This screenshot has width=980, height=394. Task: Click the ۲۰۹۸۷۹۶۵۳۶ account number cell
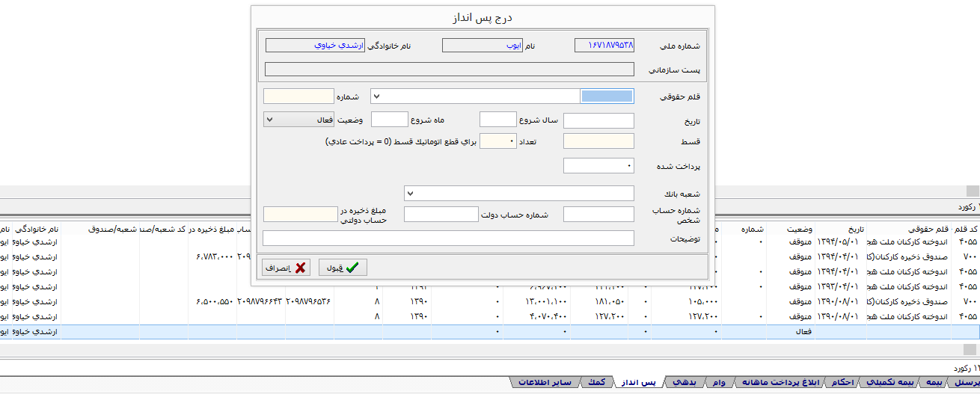(x=309, y=301)
